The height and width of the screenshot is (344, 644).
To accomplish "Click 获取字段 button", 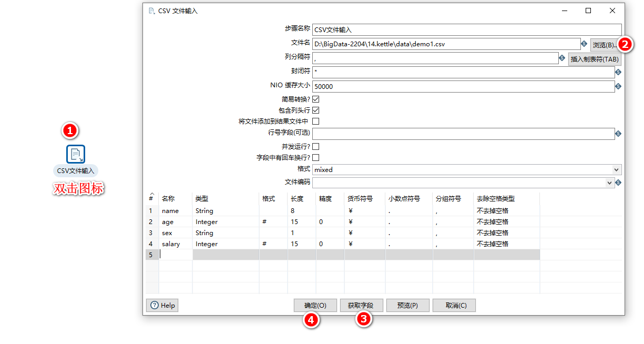I will tap(361, 305).
